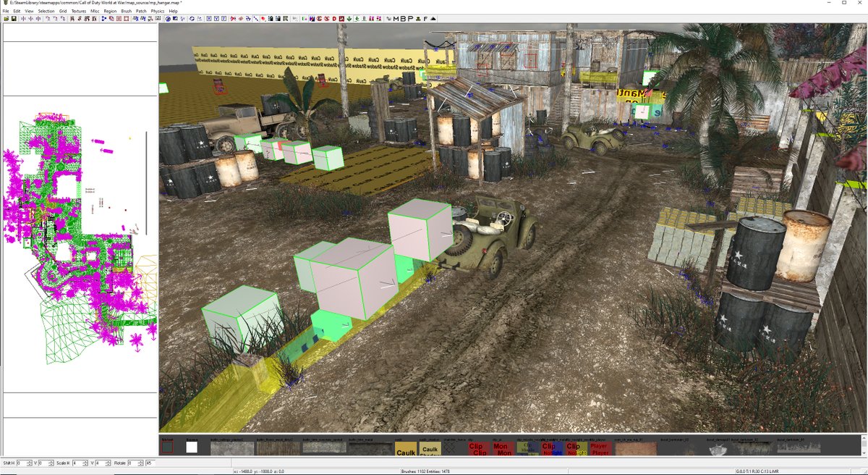The width and height of the screenshot is (868, 475).
Task: Click the Scale H value field
Action: point(78,463)
